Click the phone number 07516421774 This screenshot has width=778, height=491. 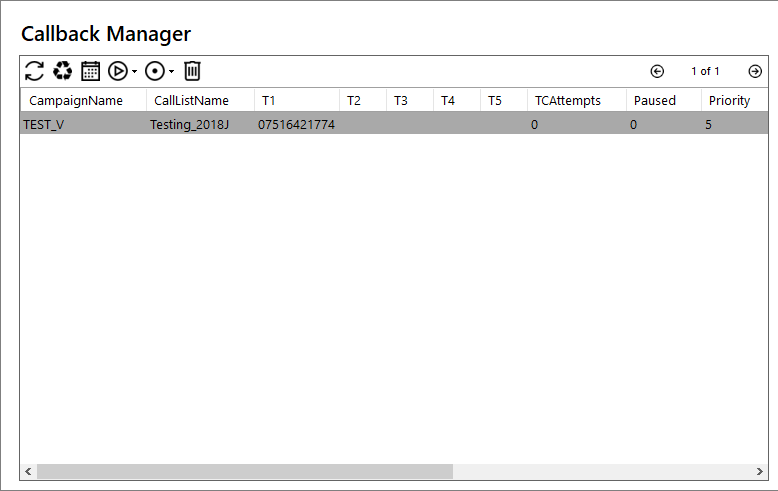point(296,124)
